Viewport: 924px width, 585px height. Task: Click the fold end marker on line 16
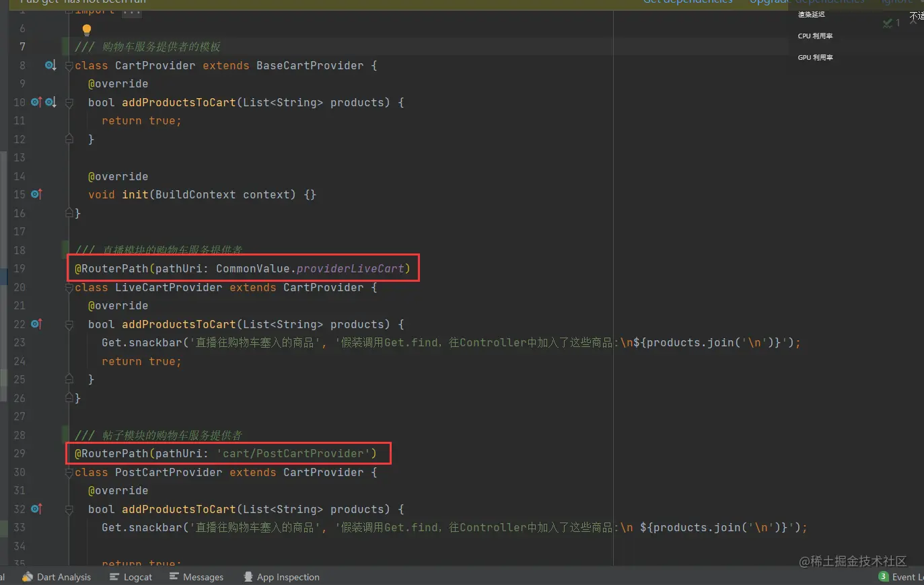click(69, 213)
